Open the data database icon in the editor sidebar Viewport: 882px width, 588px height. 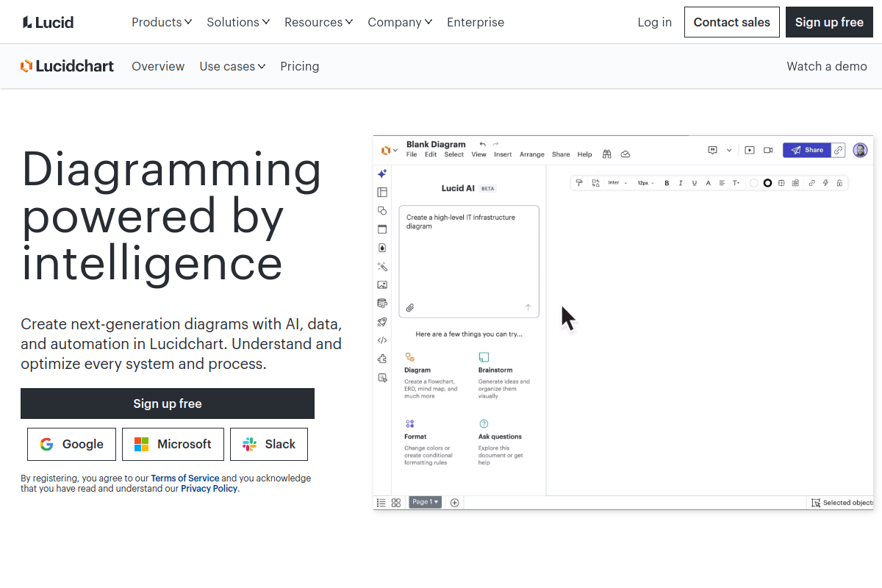[x=382, y=303]
